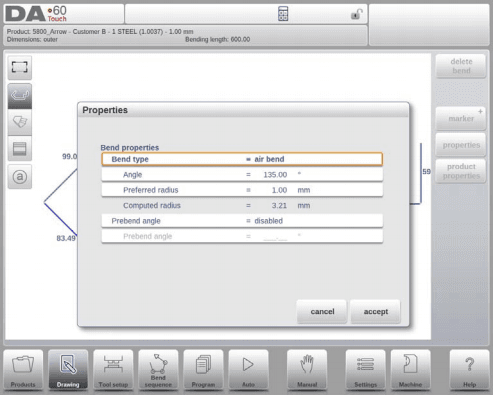Edit the Angle value 135.00
The width and height of the screenshot is (493, 395).
point(242,174)
